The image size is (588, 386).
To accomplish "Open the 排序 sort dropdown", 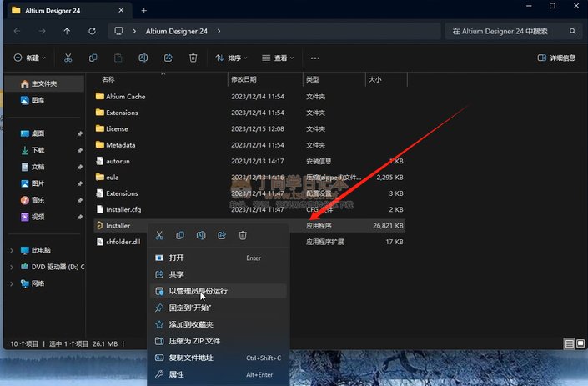I will (x=232, y=58).
